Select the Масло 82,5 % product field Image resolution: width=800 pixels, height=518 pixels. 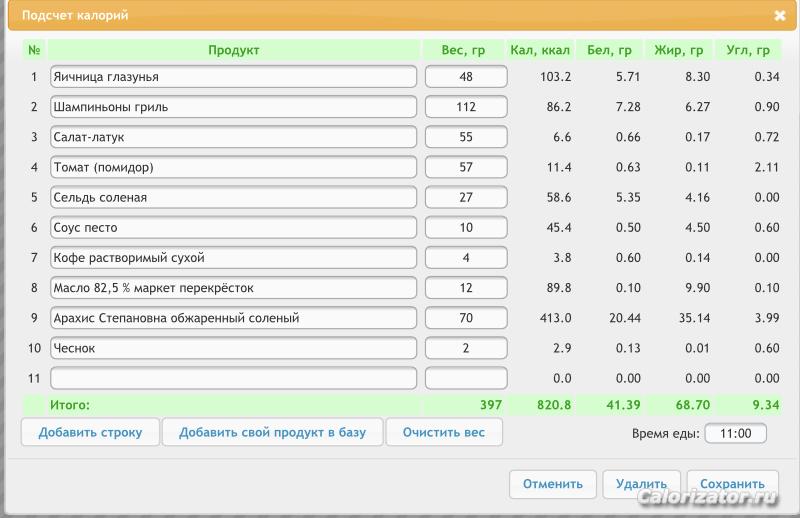[x=233, y=288]
